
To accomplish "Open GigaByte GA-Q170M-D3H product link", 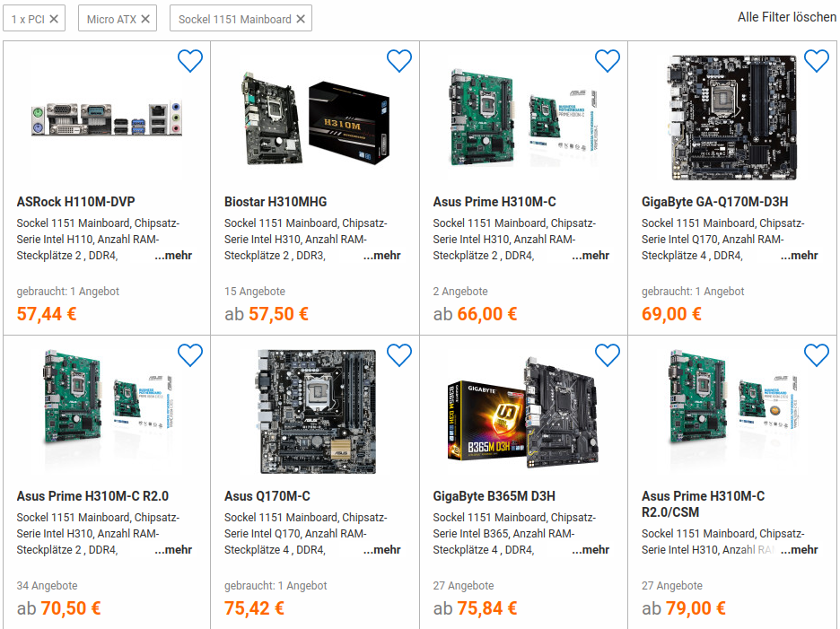I will (715, 202).
